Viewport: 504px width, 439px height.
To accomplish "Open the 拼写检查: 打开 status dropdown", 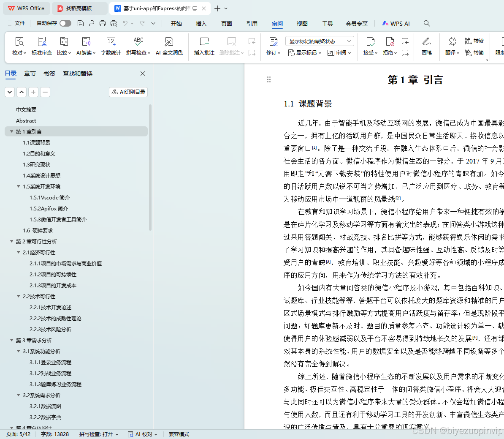I will [99, 434].
